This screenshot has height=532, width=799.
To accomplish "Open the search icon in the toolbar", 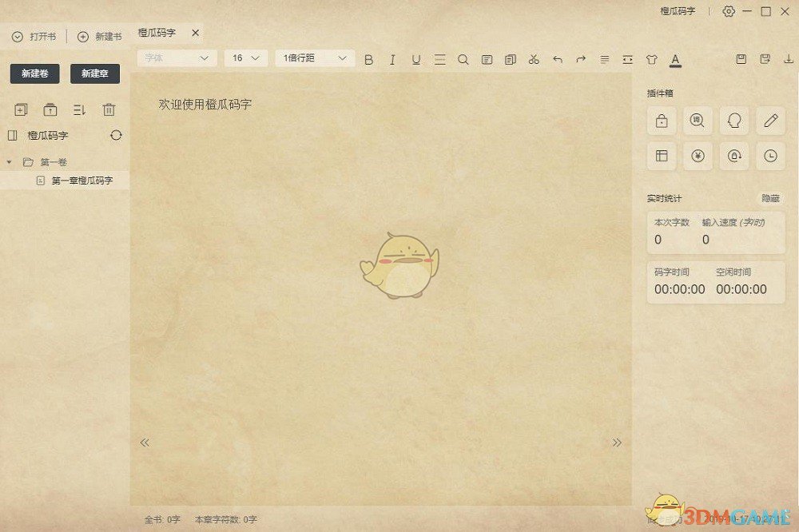I will tap(463, 59).
